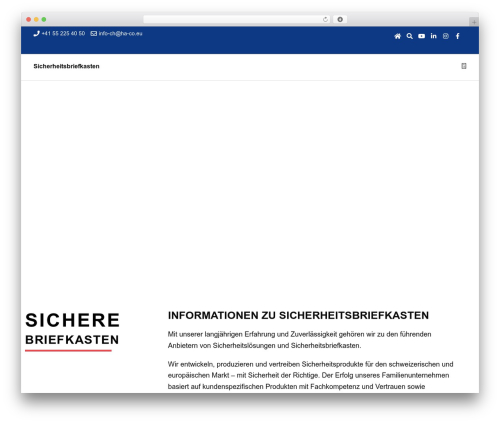Click the SICHERE BRIEFKASTEN logo
500x423 pixels.
pos(72,331)
